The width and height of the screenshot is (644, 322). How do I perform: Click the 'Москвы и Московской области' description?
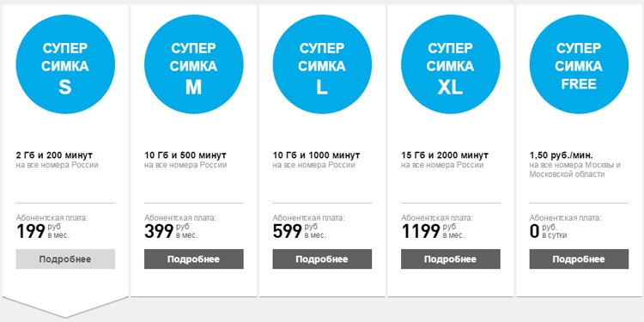pos(575,170)
